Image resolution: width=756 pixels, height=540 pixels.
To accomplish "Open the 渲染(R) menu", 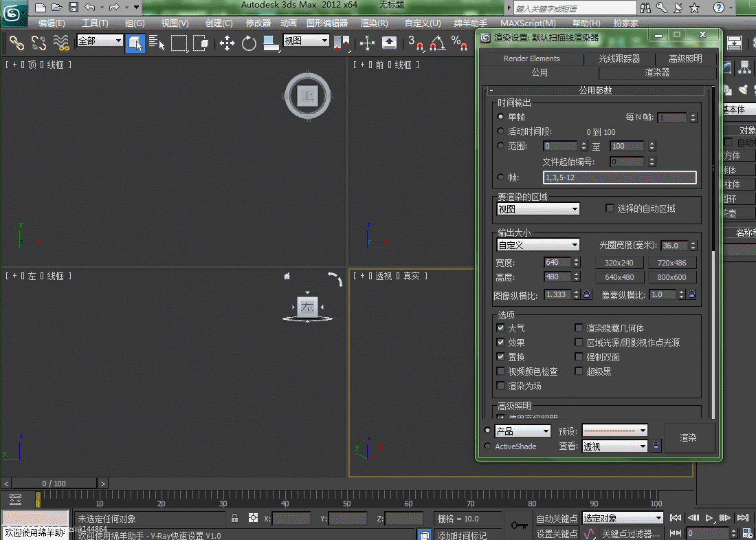I will coord(374,23).
